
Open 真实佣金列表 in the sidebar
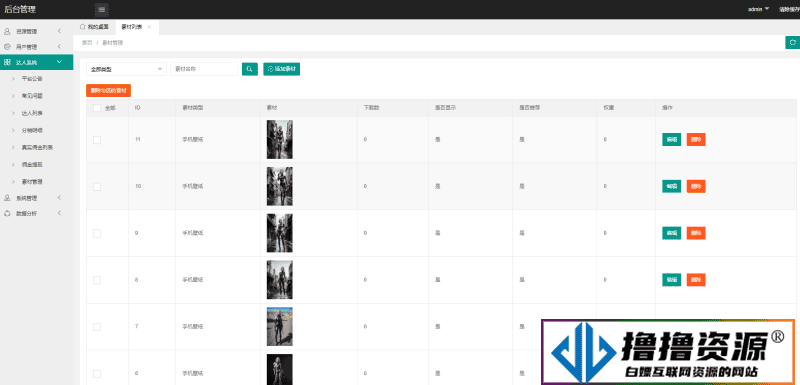point(37,147)
